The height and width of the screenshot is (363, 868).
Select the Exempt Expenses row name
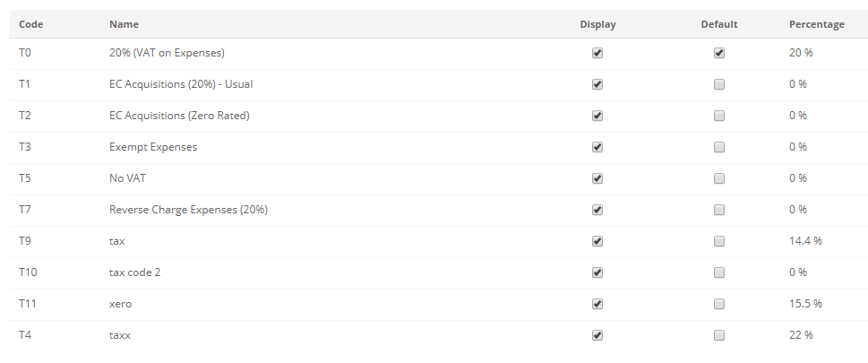click(153, 147)
